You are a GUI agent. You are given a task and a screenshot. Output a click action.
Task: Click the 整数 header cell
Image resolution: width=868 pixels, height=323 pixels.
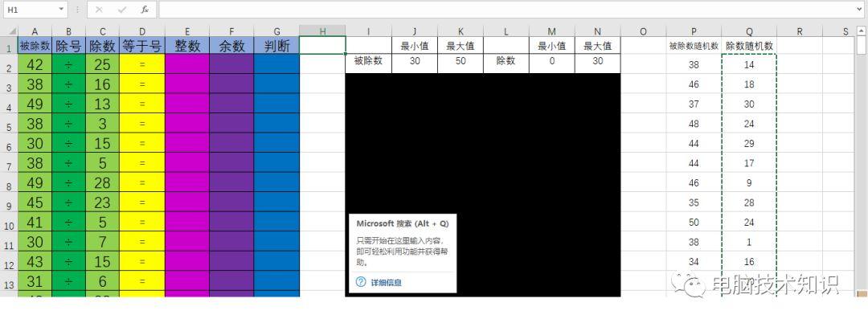(187, 46)
